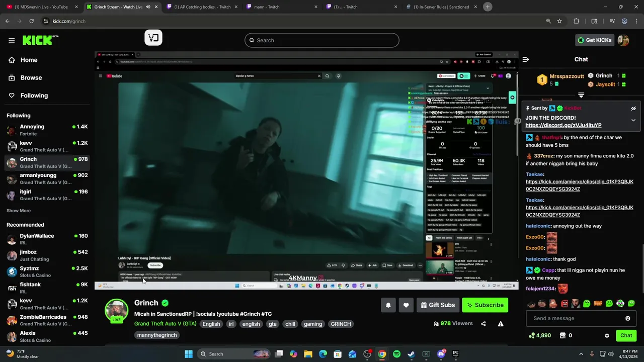Toggle notifications bell for Grinch

[388, 305]
